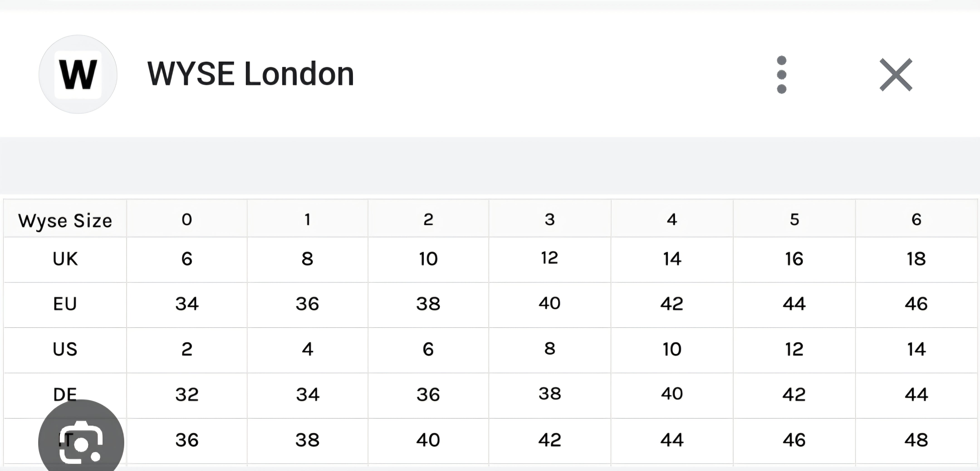Close the WYSE London image panel
The image size is (980, 471).
click(x=896, y=75)
